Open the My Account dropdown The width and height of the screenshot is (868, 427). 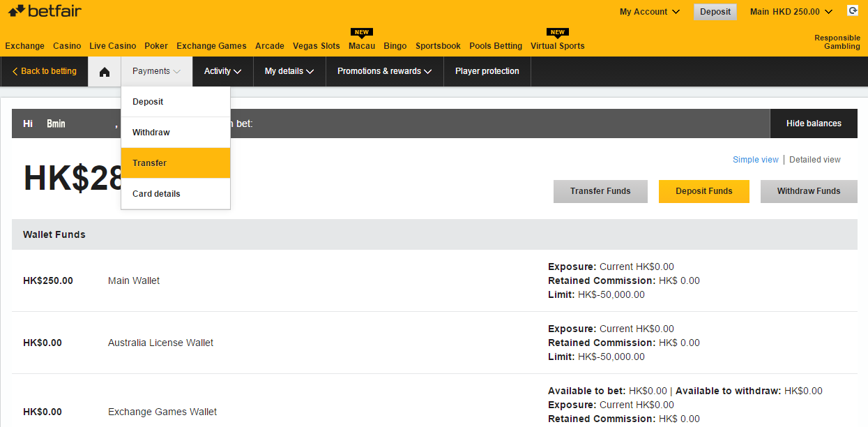click(x=649, y=12)
